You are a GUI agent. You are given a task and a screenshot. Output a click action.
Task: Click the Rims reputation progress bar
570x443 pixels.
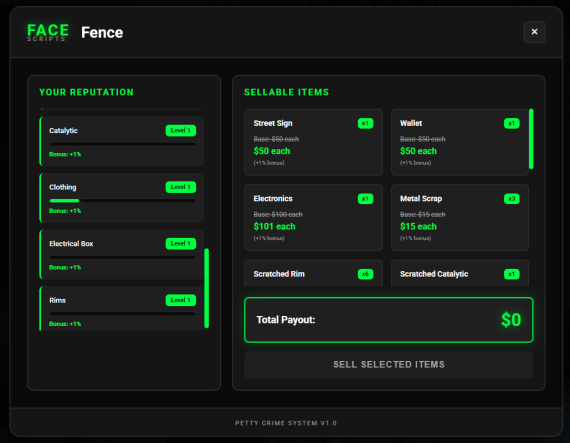(123, 314)
